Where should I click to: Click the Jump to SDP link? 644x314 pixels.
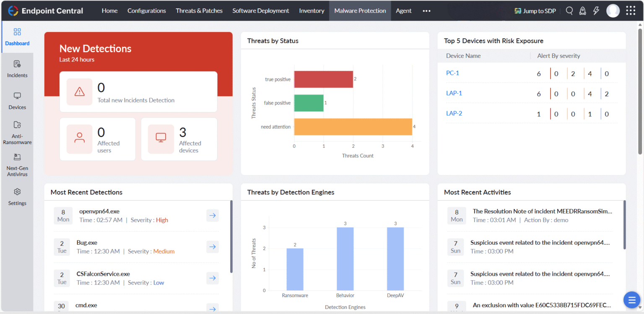(535, 11)
